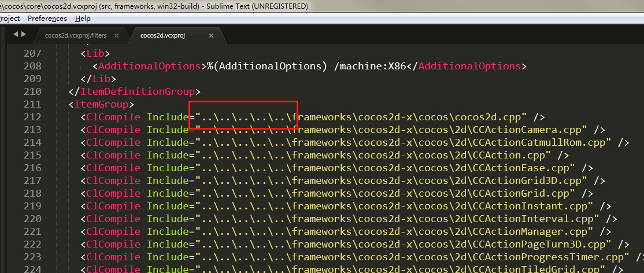Go to next tab with right arrow
Image resolution: width=644 pixels, height=273 pixels.
(x=23, y=35)
